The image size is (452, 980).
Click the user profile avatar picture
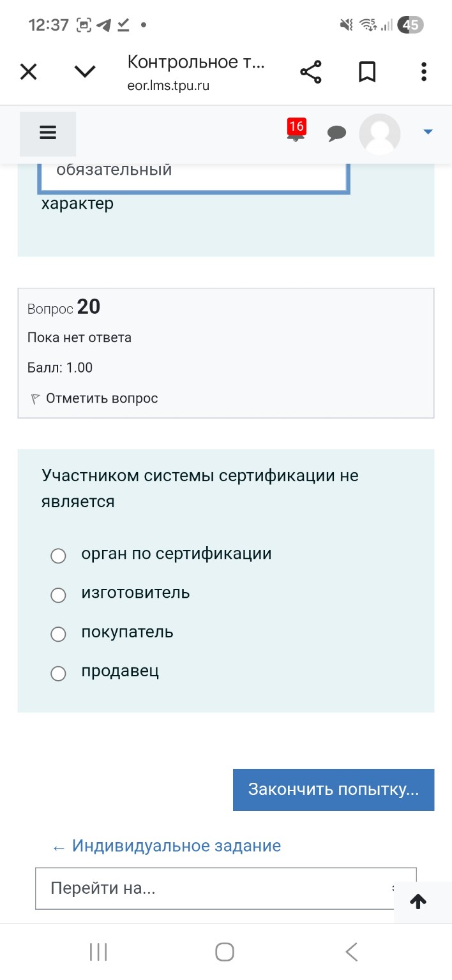coord(380,134)
